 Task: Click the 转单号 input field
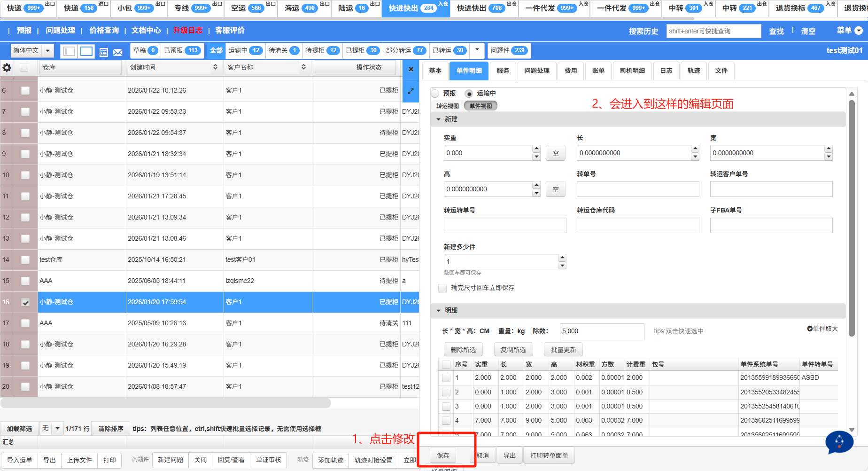click(x=637, y=189)
